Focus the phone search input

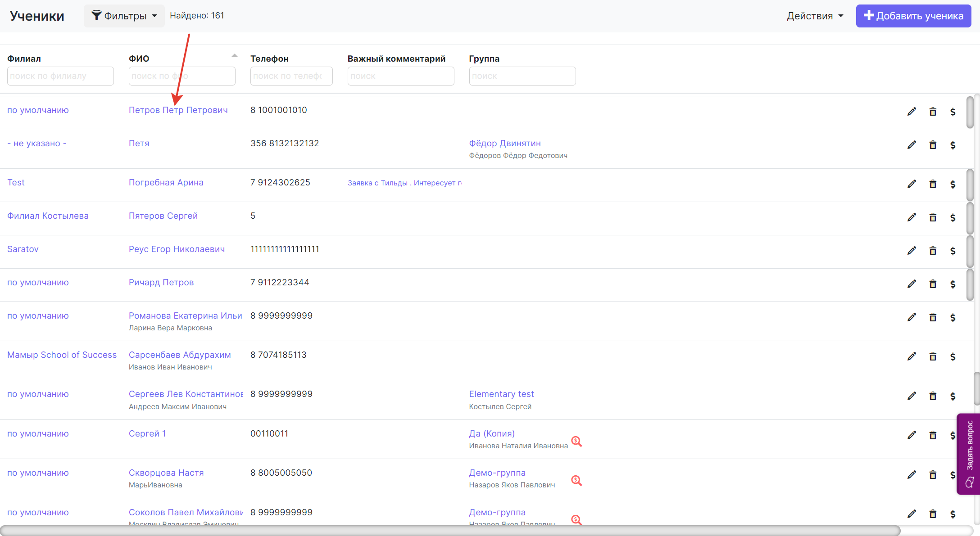(x=291, y=76)
